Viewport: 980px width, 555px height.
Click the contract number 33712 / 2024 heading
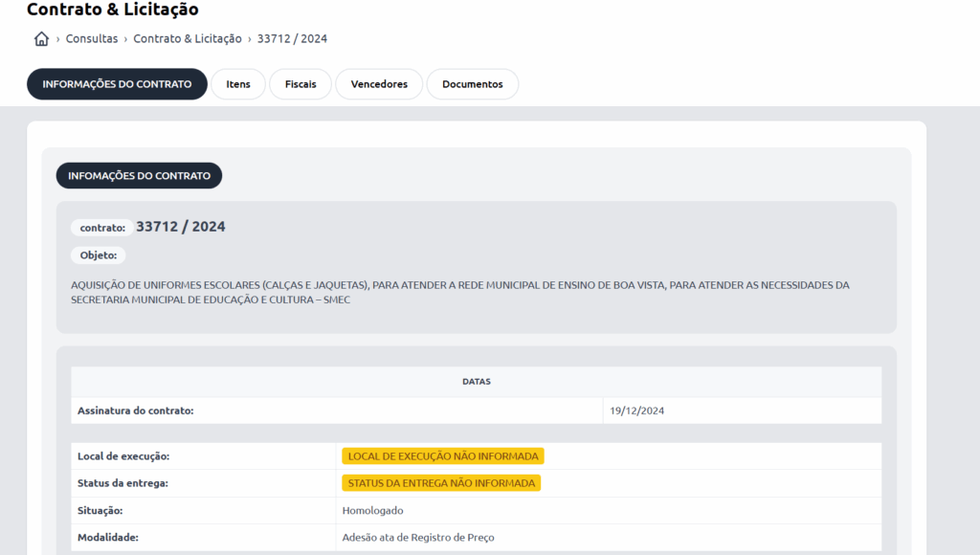181,227
